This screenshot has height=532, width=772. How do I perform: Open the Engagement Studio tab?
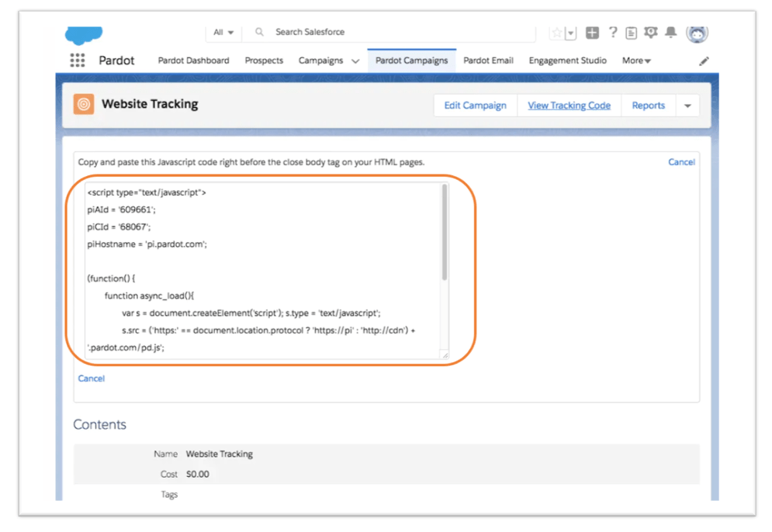coord(568,60)
